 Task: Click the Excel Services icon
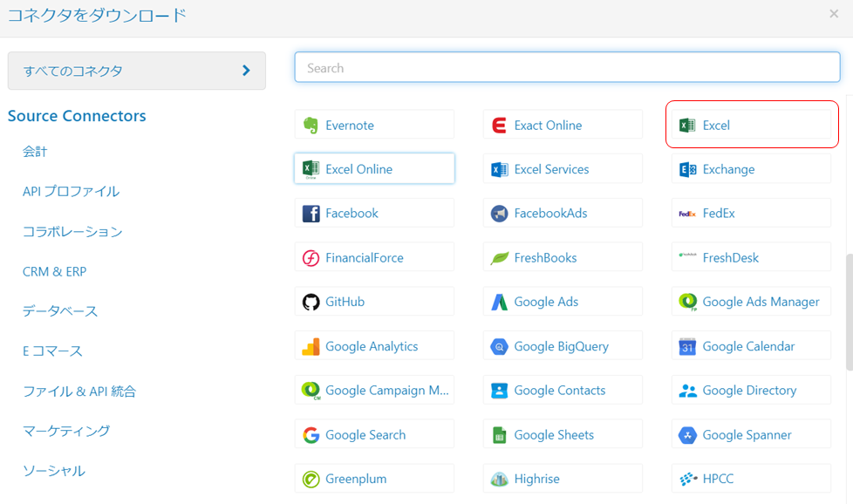pos(499,170)
